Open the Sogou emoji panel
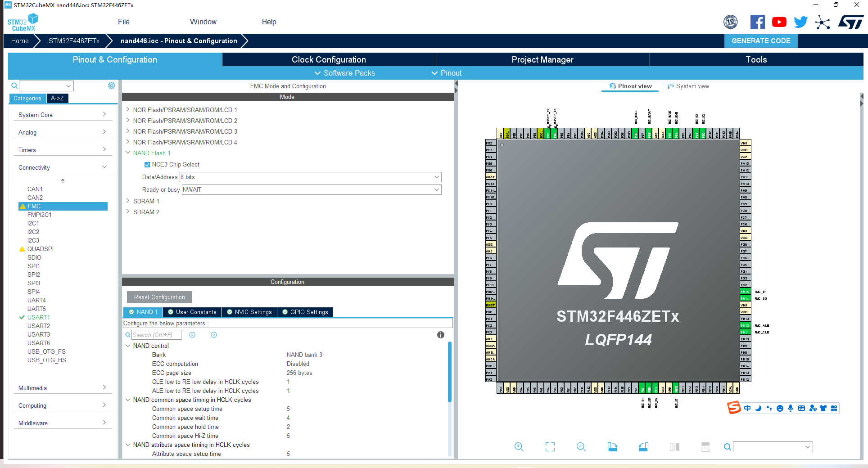Viewport: 868px width, 468px height. pyautogui.click(x=780, y=408)
